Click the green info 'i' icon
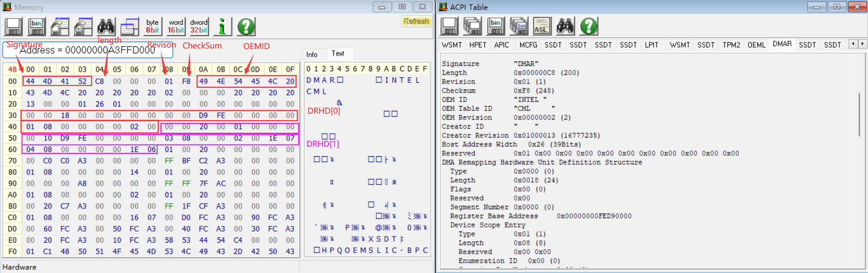The width and height of the screenshot is (868, 273). tap(222, 27)
